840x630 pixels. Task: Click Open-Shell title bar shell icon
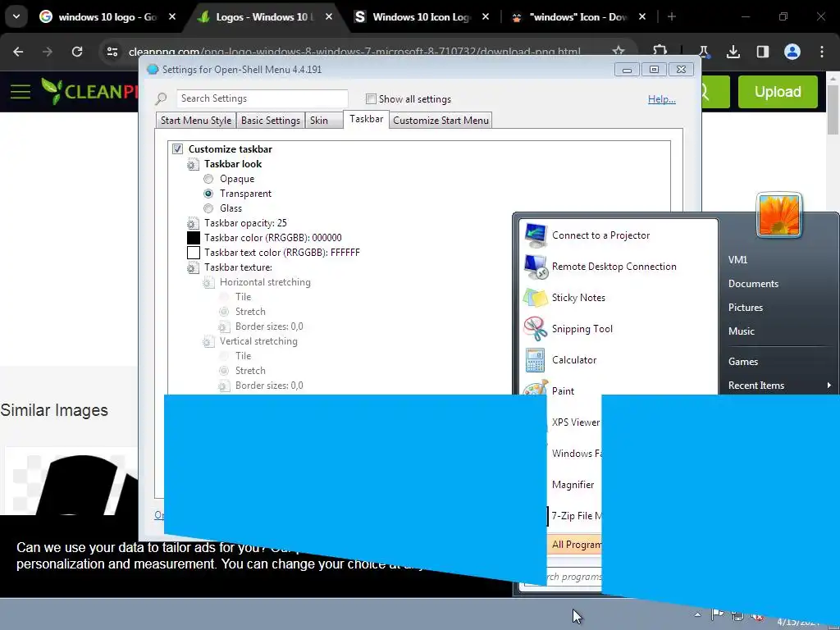click(x=153, y=69)
